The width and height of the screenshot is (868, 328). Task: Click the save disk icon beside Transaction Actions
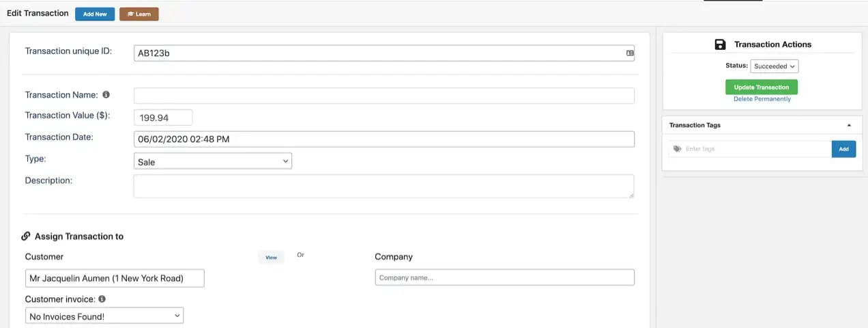(x=720, y=44)
